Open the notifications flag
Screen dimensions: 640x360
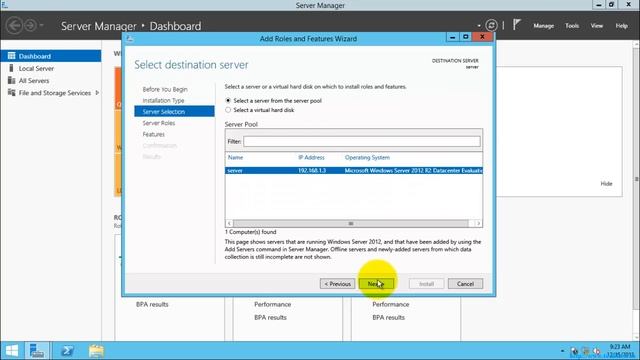pyautogui.click(x=517, y=25)
